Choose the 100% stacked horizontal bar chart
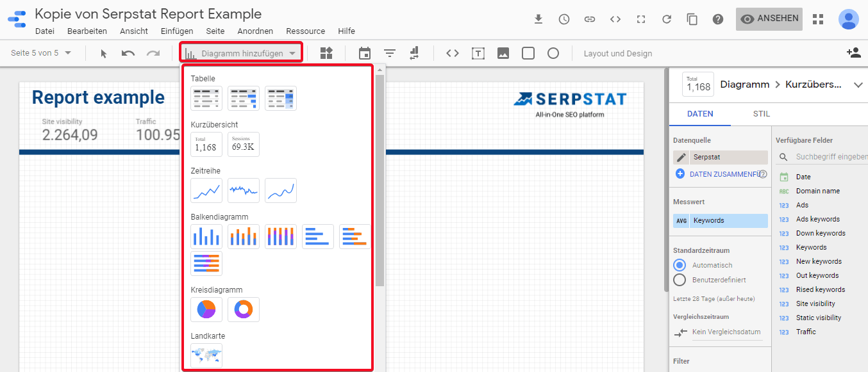 pos(206,263)
